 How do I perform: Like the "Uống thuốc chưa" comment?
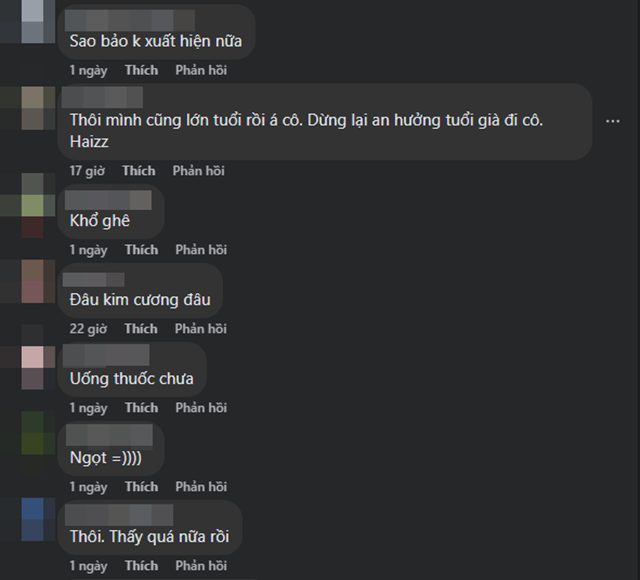(x=141, y=408)
